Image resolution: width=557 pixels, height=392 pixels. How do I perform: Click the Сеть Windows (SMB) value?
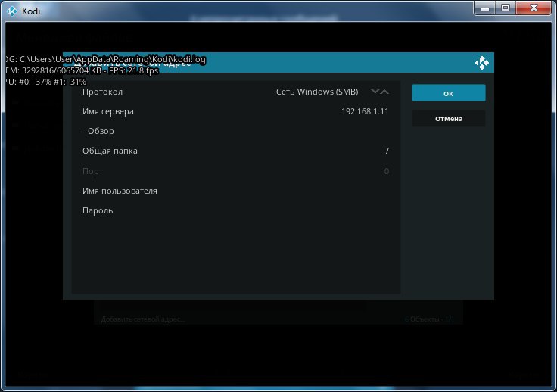click(x=317, y=92)
